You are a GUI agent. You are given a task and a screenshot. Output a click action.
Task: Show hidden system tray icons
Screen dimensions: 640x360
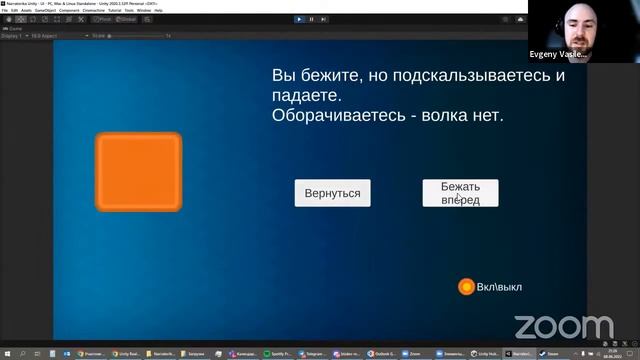coord(576,354)
